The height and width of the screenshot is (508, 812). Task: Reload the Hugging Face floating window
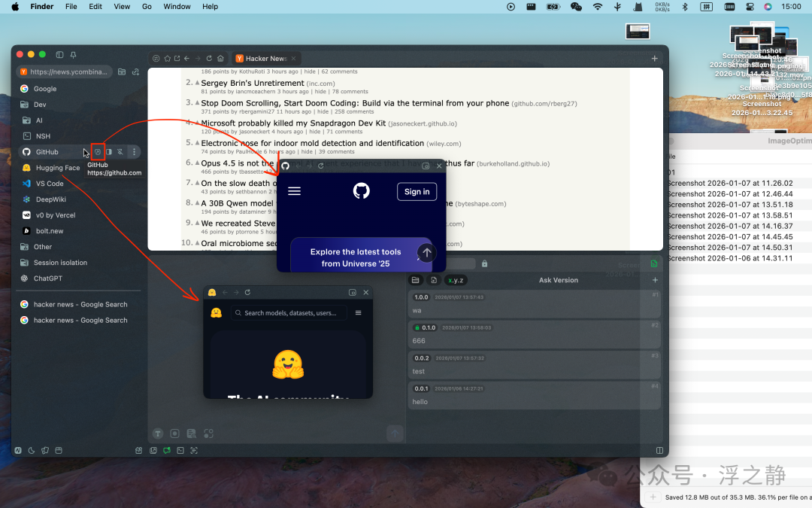[247, 292]
